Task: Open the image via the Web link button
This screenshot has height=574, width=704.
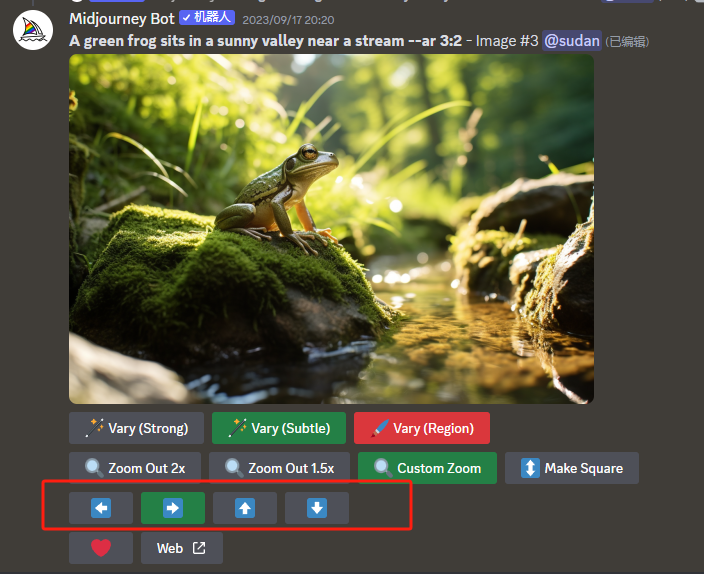Action: coord(182,548)
